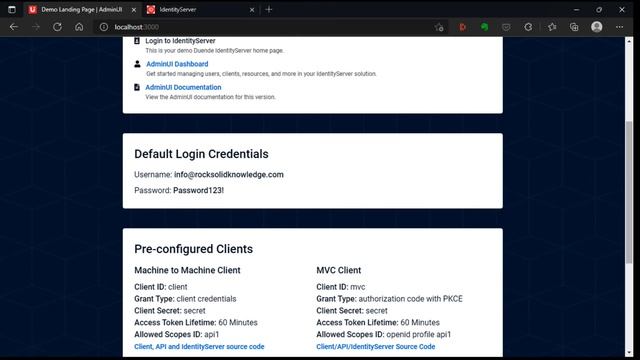
Task: Click the Password123! text
Action: (198, 191)
